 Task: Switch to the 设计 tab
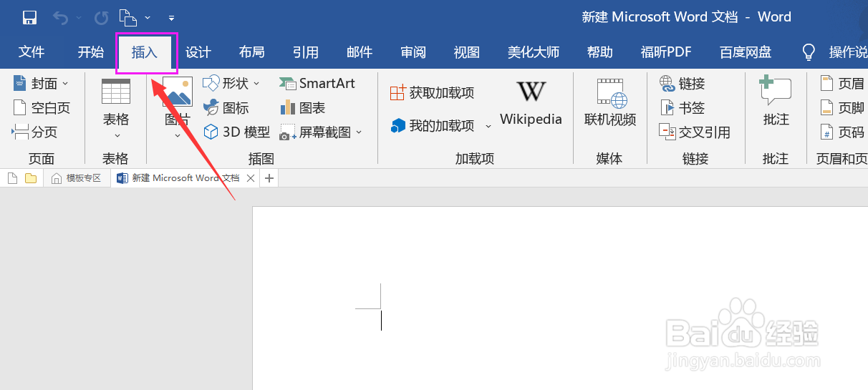(x=198, y=52)
